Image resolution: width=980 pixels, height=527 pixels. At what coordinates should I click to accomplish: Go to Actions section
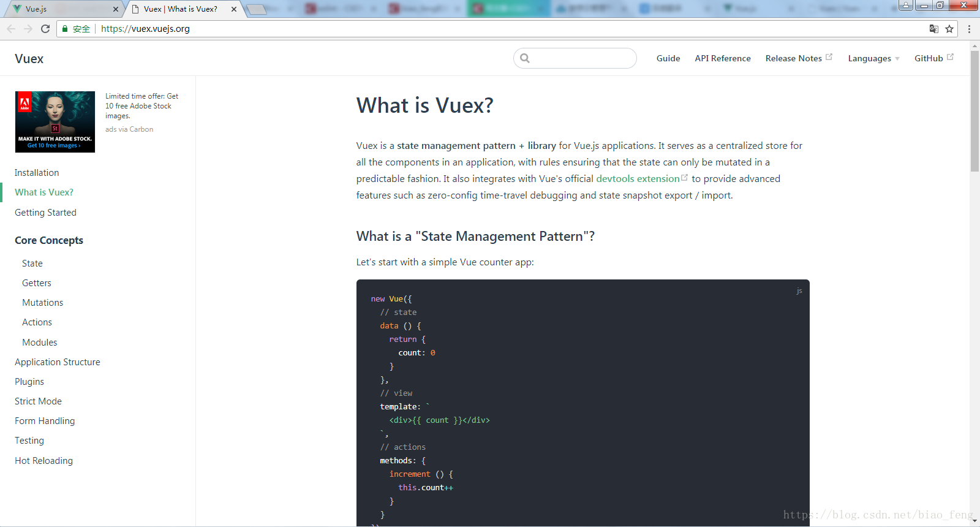coord(37,322)
